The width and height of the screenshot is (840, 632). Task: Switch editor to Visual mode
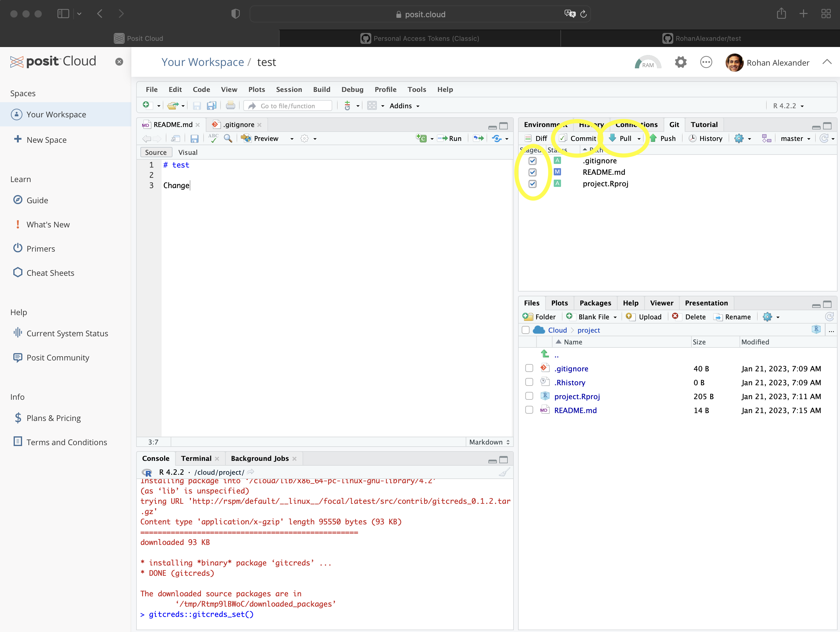[188, 152]
